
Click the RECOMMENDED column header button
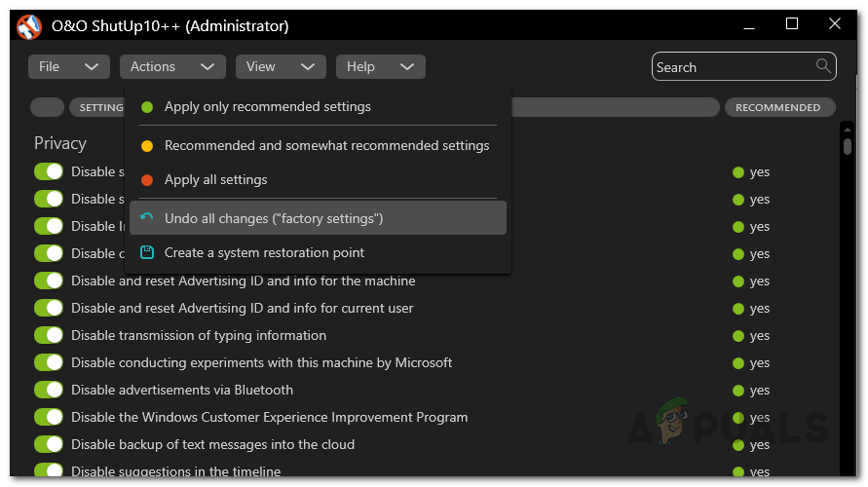coord(778,107)
